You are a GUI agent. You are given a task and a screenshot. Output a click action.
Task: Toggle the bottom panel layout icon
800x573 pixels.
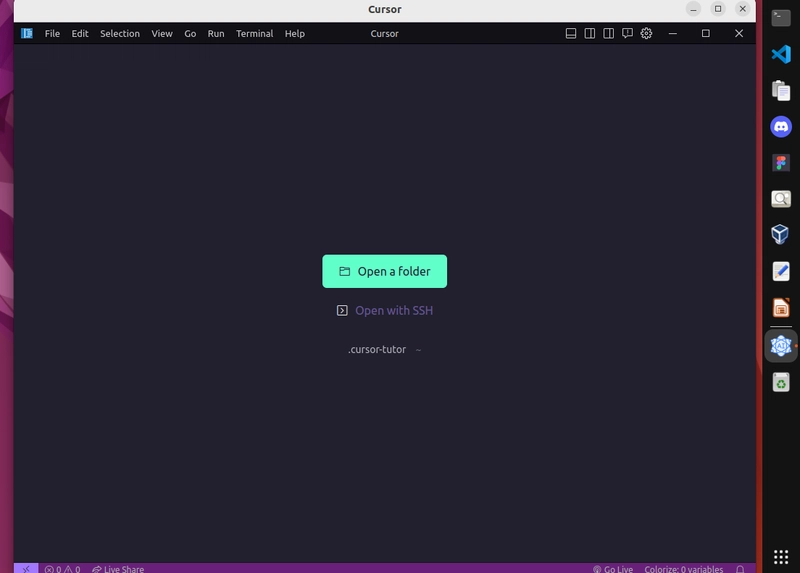click(x=571, y=33)
